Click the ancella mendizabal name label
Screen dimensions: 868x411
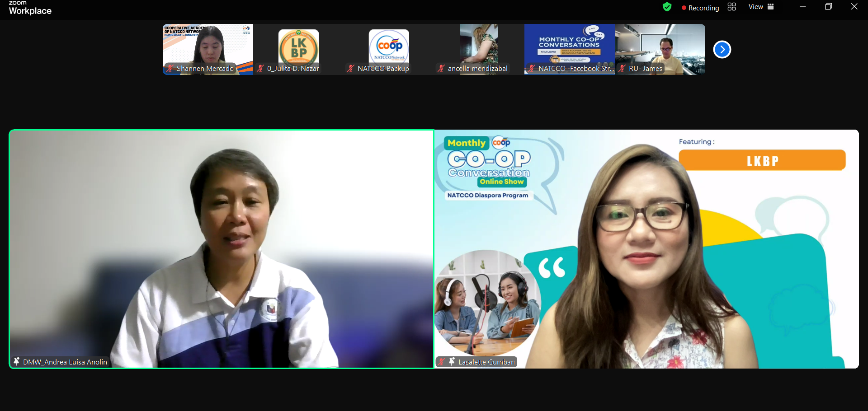[x=478, y=69]
